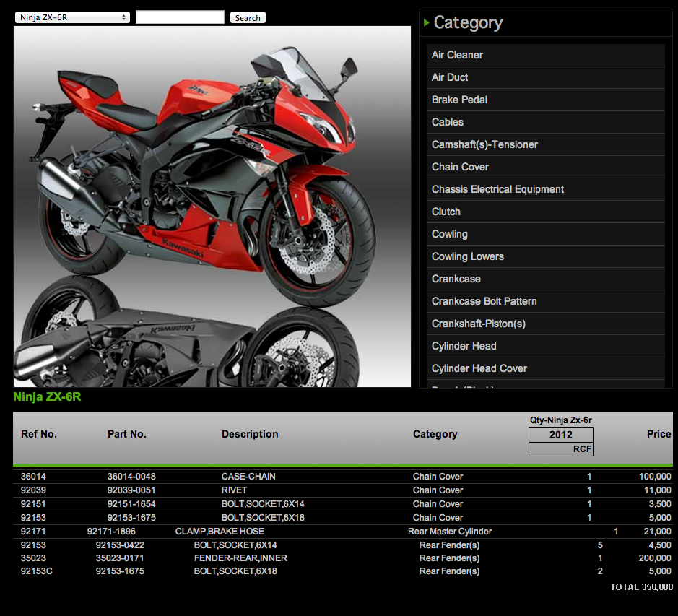Select part number 92039-0051
Image resolution: width=678 pixels, height=616 pixels.
[131, 490]
